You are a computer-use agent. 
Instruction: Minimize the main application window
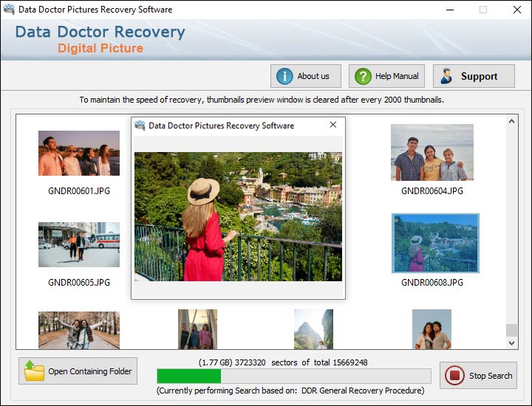[x=450, y=10]
